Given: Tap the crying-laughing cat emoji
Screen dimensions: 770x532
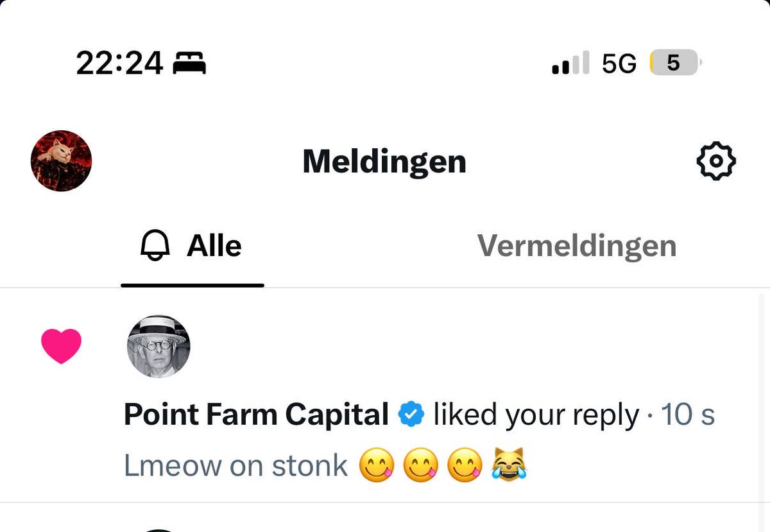Looking at the screenshot, I should pyautogui.click(x=508, y=465).
